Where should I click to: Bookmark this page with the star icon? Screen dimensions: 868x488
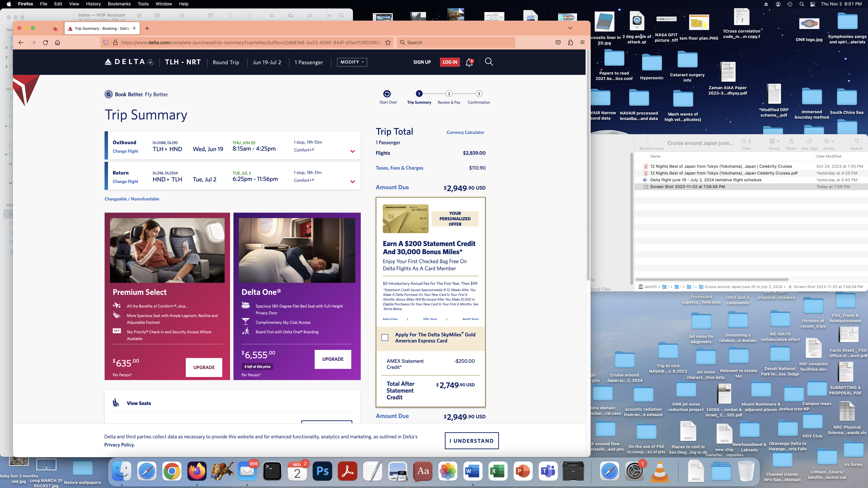[x=388, y=42]
